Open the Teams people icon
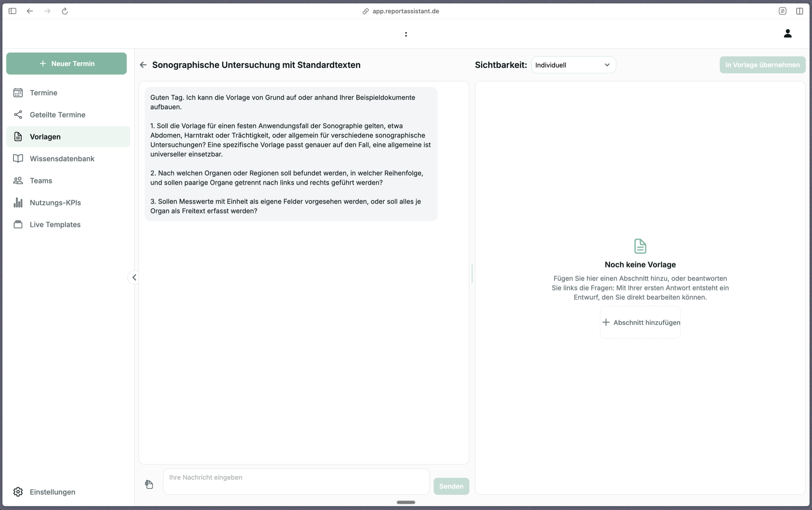 (18, 180)
